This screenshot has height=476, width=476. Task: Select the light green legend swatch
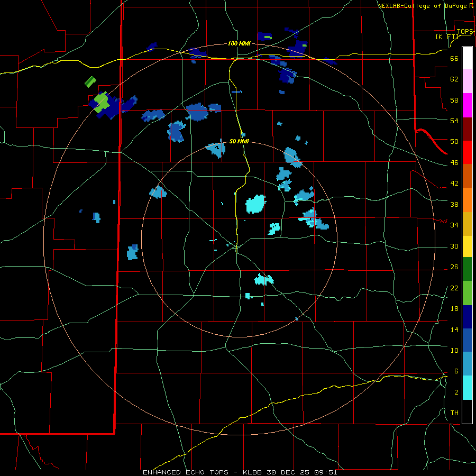pyautogui.click(x=467, y=293)
